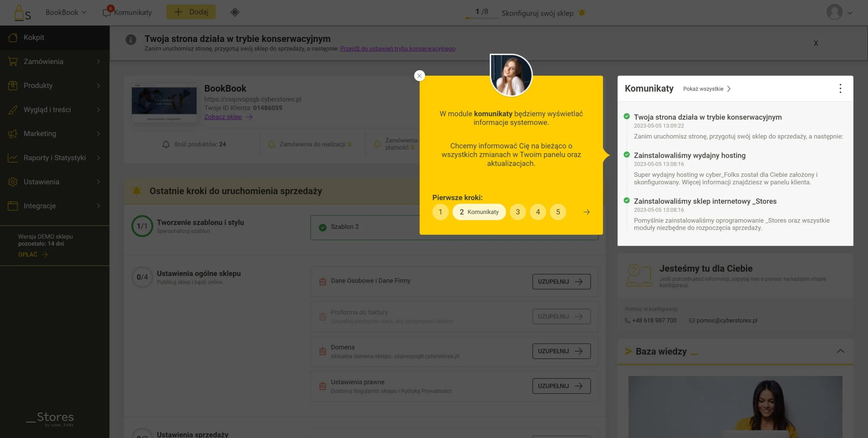This screenshot has width=868, height=438.
Task: Click the Wygląd i treści brush icon
Action: pos(13,109)
